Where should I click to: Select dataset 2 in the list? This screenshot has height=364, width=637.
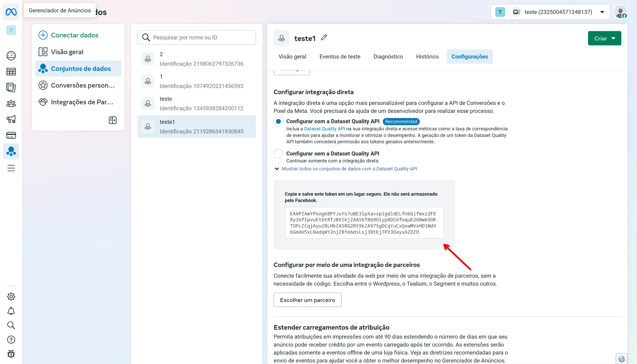tap(197, 59)
